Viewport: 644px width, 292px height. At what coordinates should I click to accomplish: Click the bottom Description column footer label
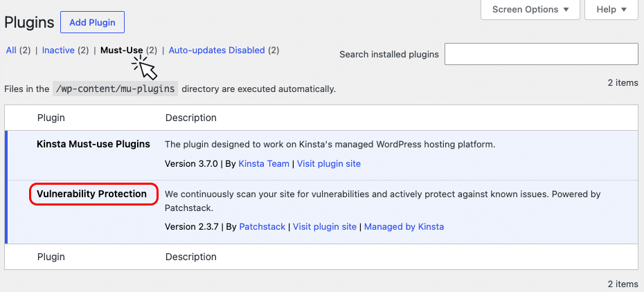[190, 257]
